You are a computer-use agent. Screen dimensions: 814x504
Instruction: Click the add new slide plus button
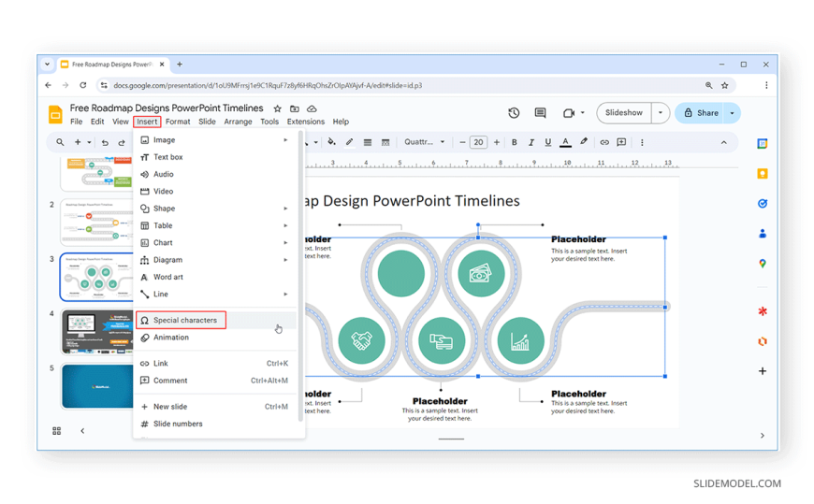pyautogui.click(x=78, y=142)
